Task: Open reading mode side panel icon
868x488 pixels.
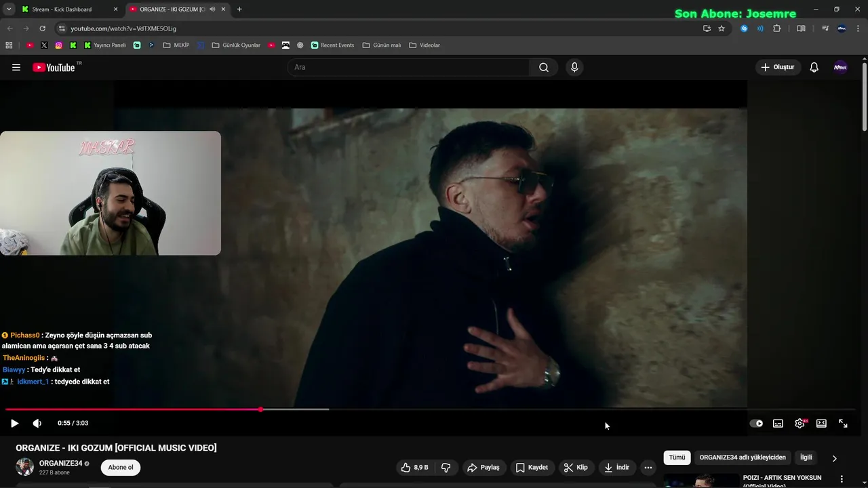Action: tap(801, 28)
